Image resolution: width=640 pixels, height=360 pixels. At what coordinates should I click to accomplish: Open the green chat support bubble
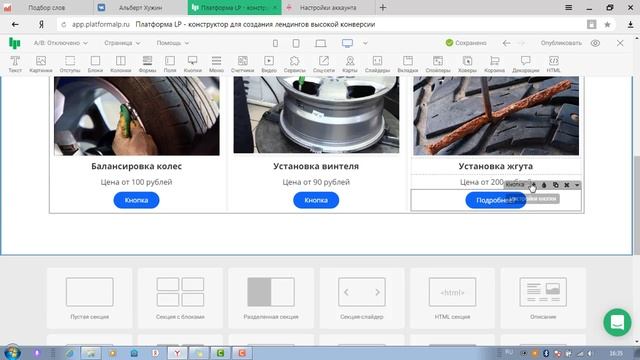coord(617,322)
